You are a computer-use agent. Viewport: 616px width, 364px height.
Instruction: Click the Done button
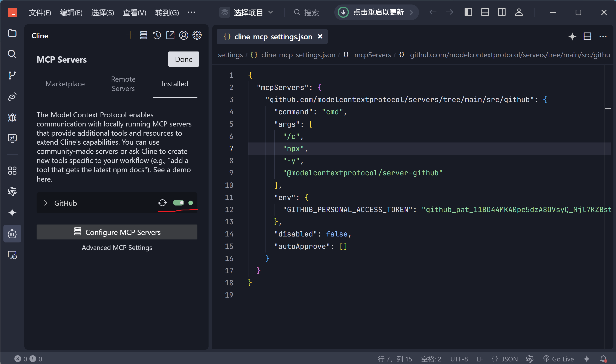click(x=183, y=59)
